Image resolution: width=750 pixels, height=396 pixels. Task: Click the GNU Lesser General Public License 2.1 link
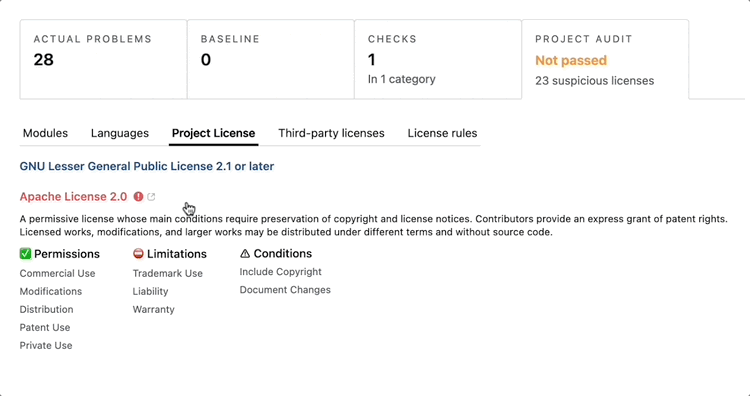pyautogui.click(x=147, y=166)
